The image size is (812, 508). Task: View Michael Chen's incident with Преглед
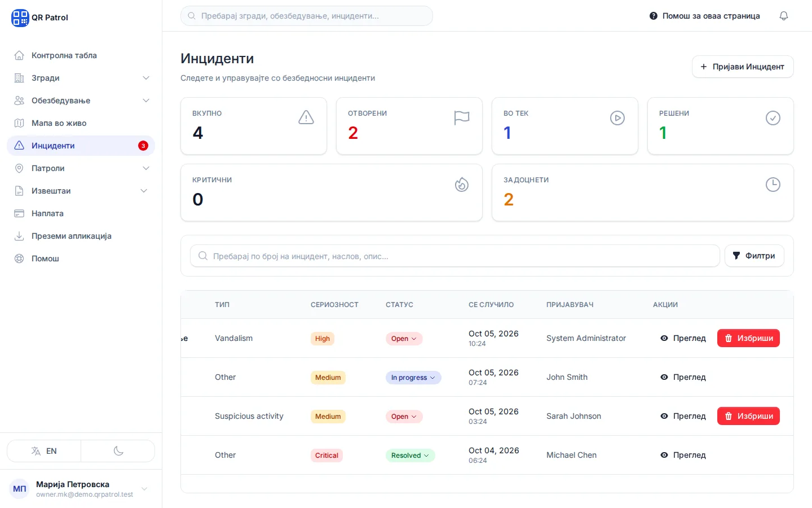683,455
